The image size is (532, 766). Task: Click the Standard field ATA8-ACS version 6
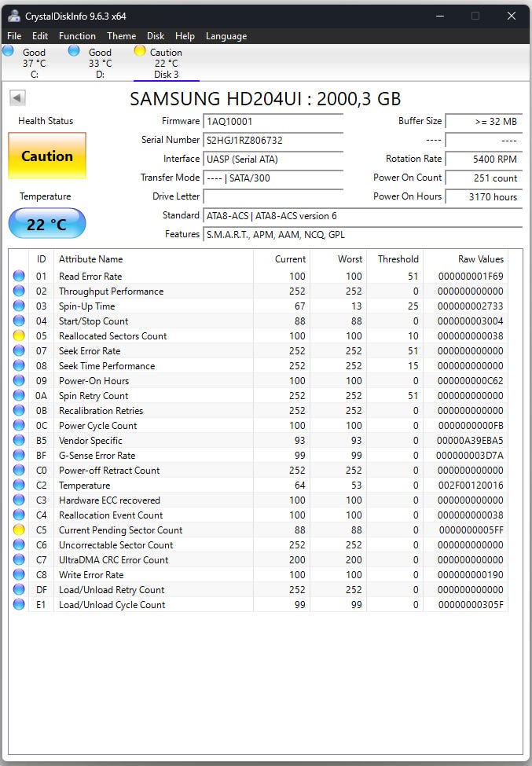362,216
